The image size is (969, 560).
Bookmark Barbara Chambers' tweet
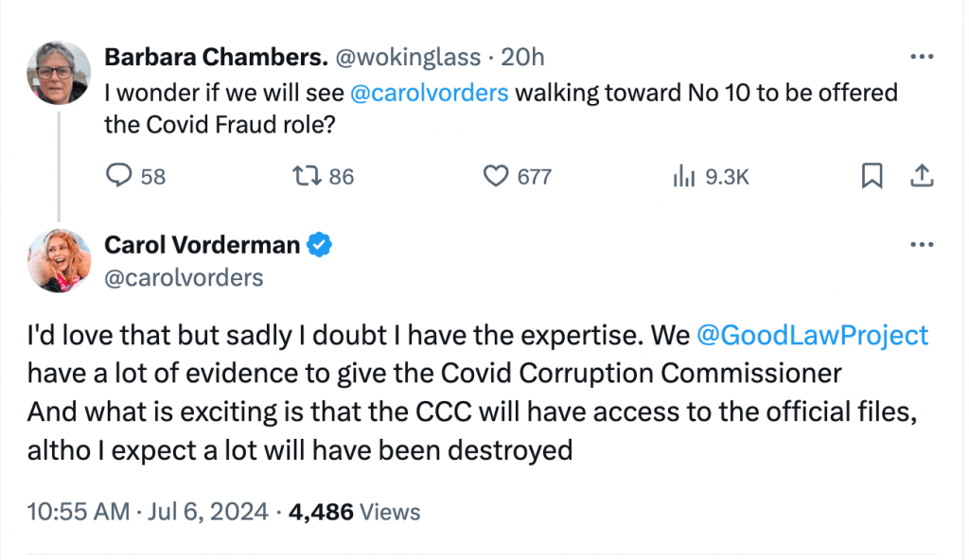click(872, 176)
